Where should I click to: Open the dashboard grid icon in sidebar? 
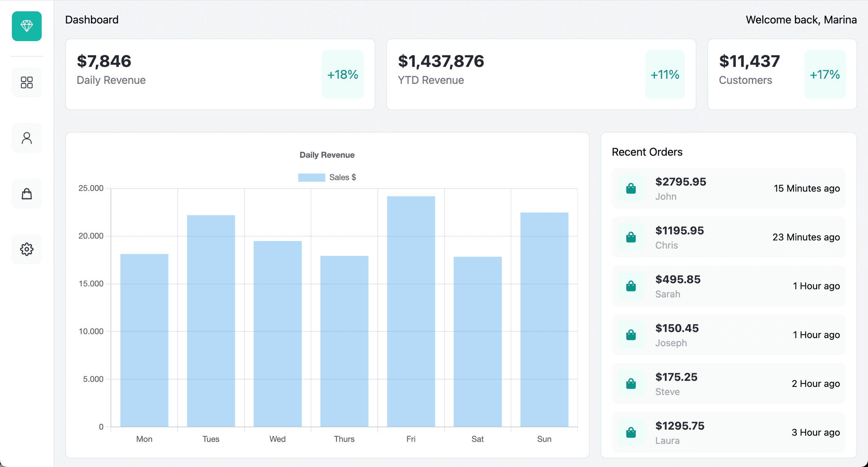27,82
